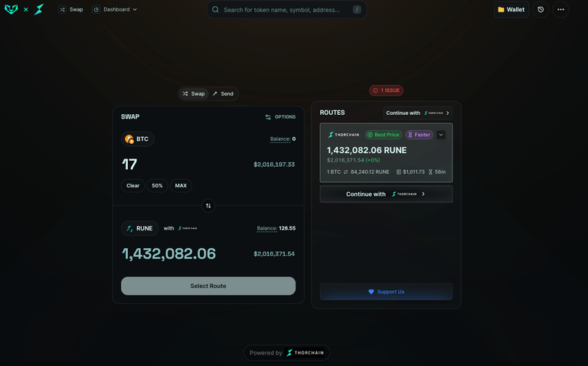Select the Swap mode toggle
The height and width of the screenshot is (366, 588).
194,93
